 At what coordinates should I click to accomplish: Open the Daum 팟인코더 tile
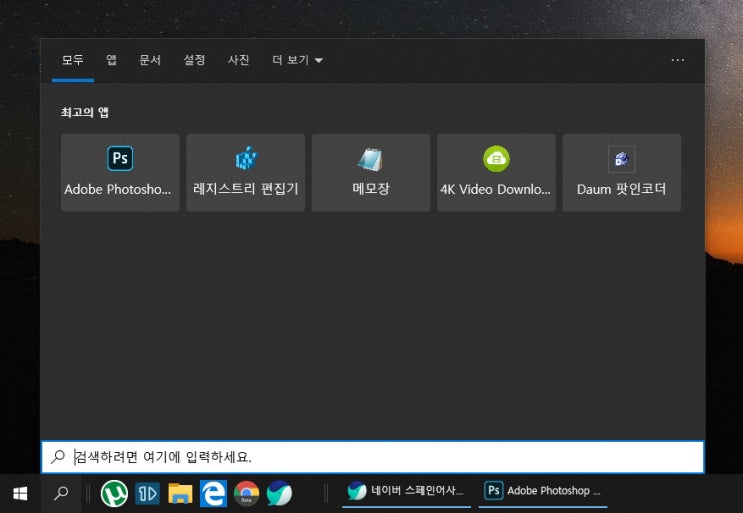coord(622,172)
